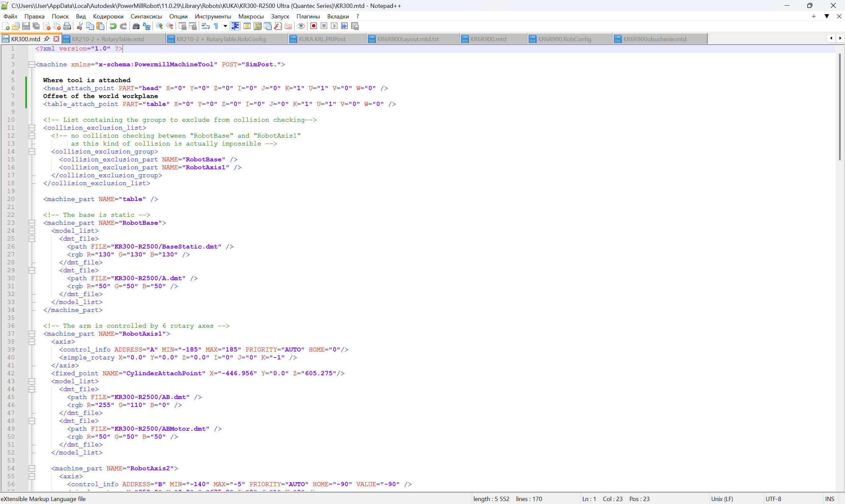Viewport: 845px width, 504px height.
Task: Toggle synchronize vertical scrolling icon
Action: (x=183, y=26)
